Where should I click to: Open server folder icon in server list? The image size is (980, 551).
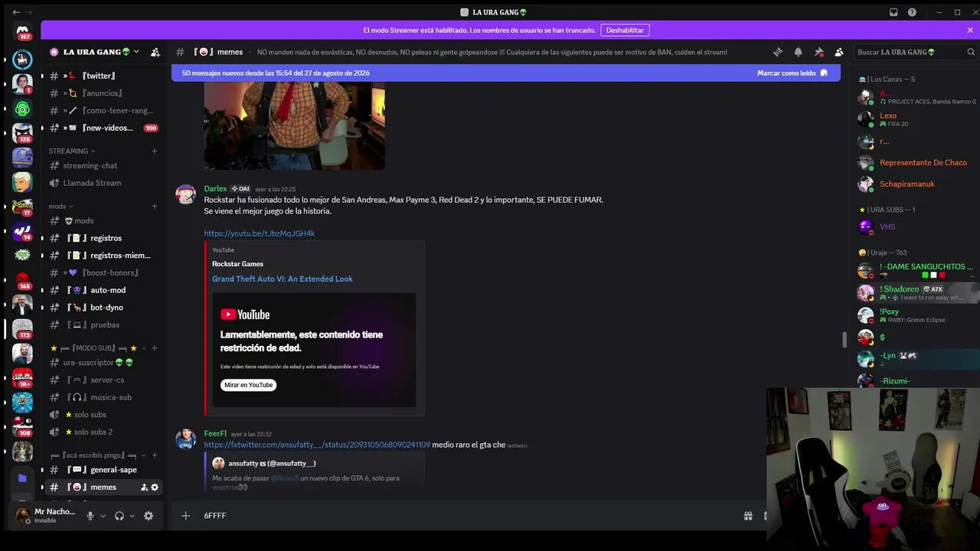pyautogui.click(x=22, y=478)
